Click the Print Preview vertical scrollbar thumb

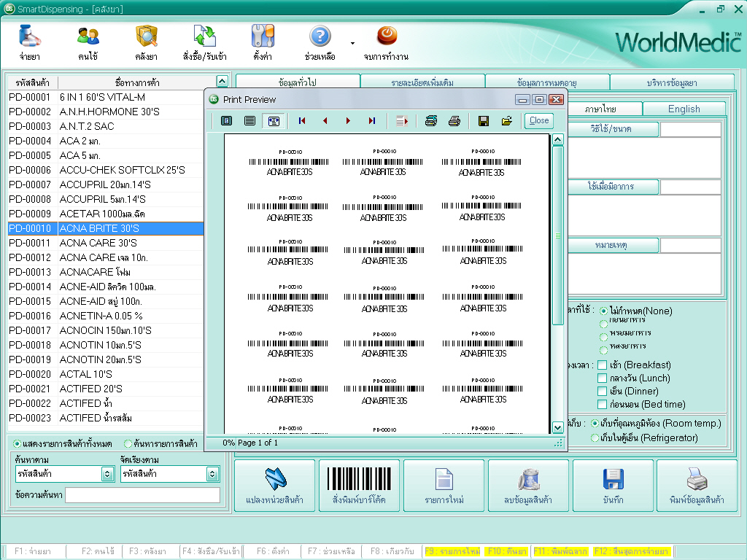click(558, 236)
